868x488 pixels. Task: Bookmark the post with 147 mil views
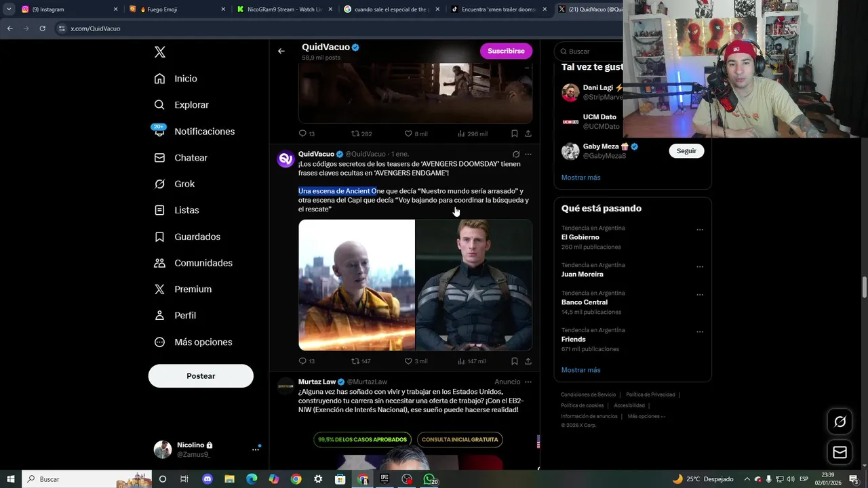(514, 361)
